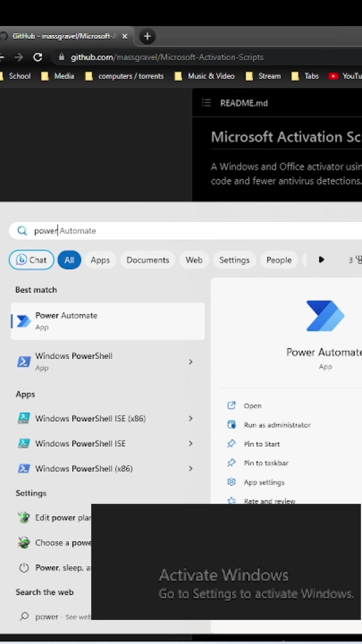Click large Power Automate logo in details

click(325, 316)
